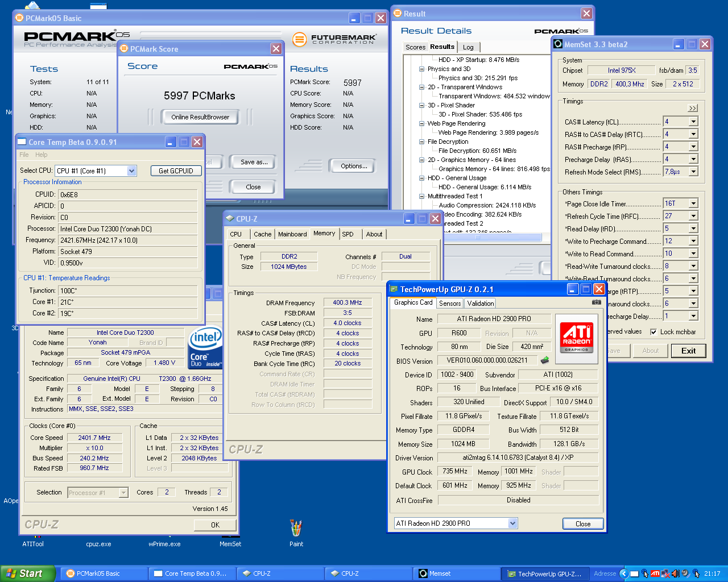Screen dimensions: 728x582
Task: Click the OK button in CPU-Z
Action: pos(215,525)
